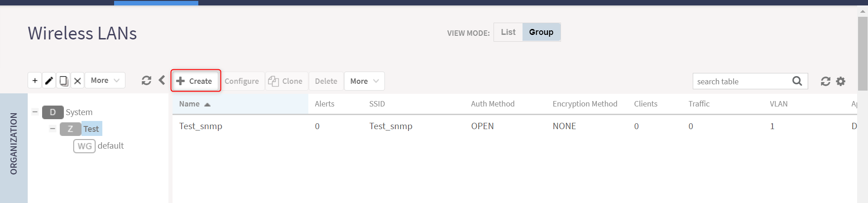Screen dimensions: 868x203
Task: Click the Create WLAN button
Action: [x=196, y=81]
